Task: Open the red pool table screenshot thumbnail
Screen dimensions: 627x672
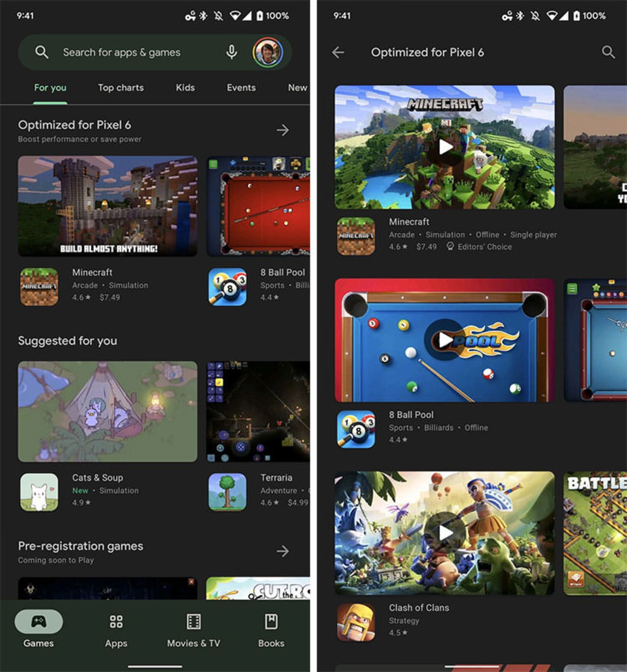Action: (x=258, y=206)
